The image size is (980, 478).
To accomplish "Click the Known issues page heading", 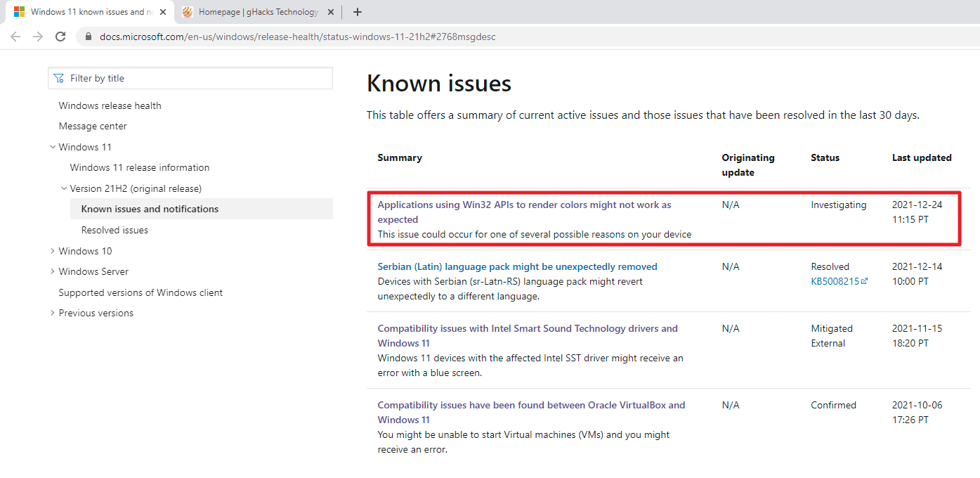I will [439, 84].
